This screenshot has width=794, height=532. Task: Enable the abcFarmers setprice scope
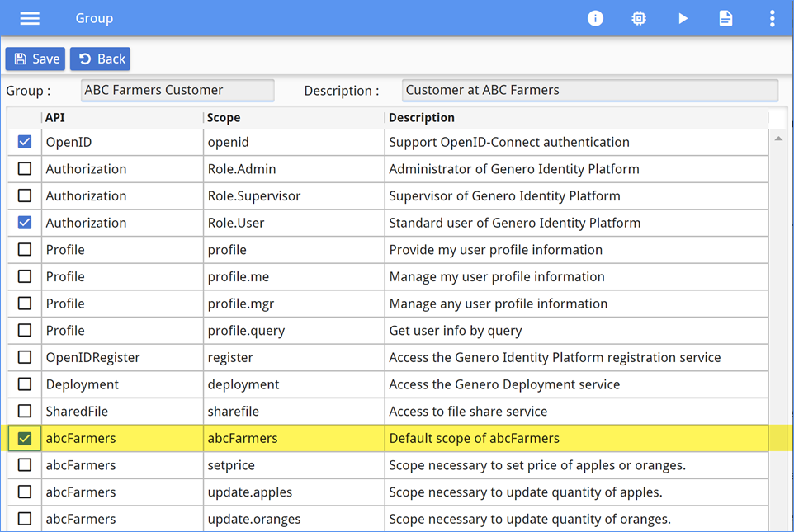tap(25, 465)
